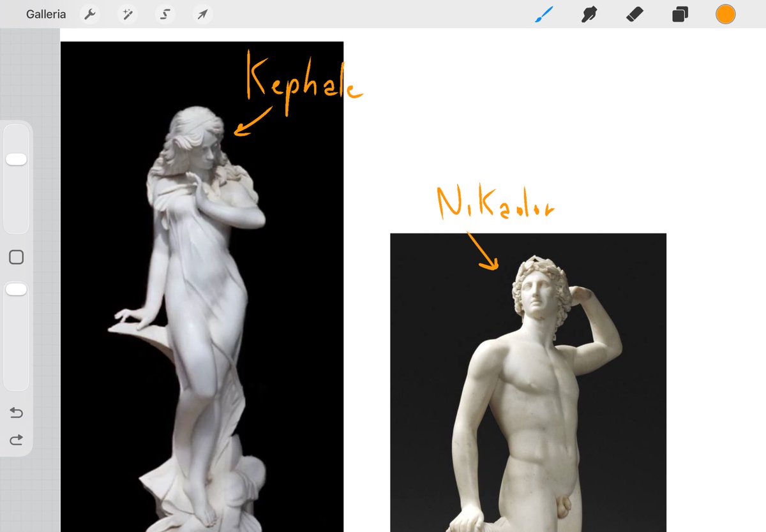Click the brush opacity slider handle

16,290
